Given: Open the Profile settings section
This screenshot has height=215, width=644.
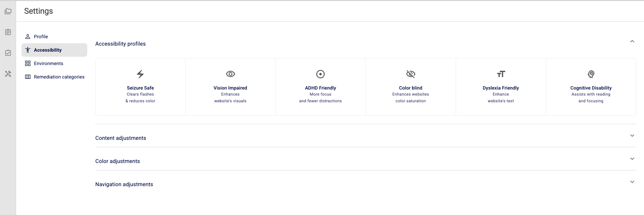Looking at the screenshot, I should coord(54,37).
